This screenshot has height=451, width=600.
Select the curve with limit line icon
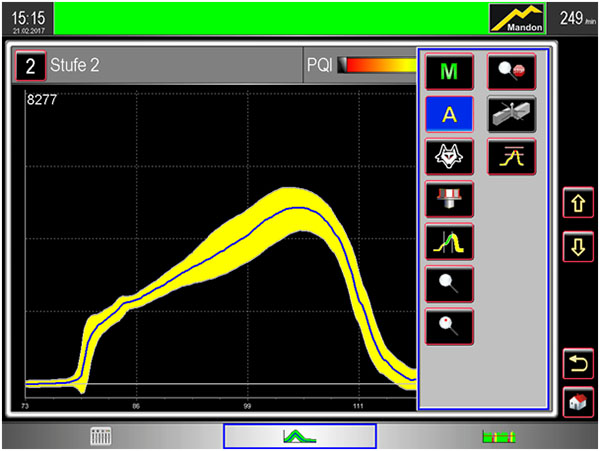point(511,157)
